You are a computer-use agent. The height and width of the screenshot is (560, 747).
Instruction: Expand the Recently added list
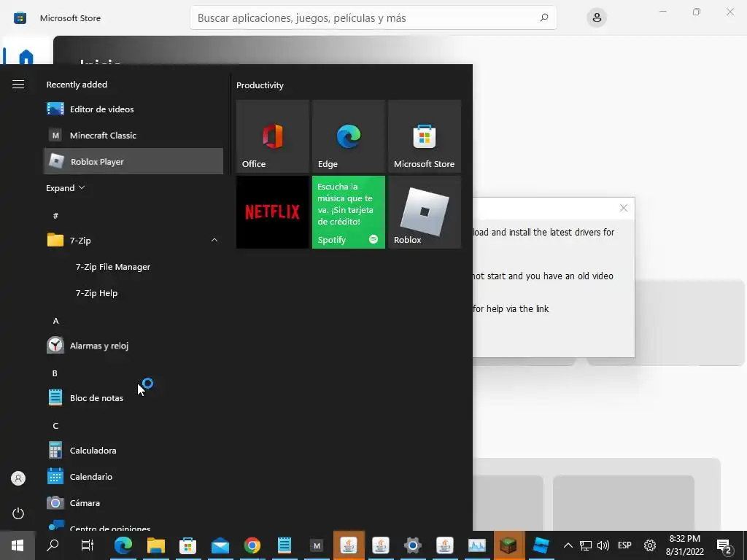pos(65,188)
